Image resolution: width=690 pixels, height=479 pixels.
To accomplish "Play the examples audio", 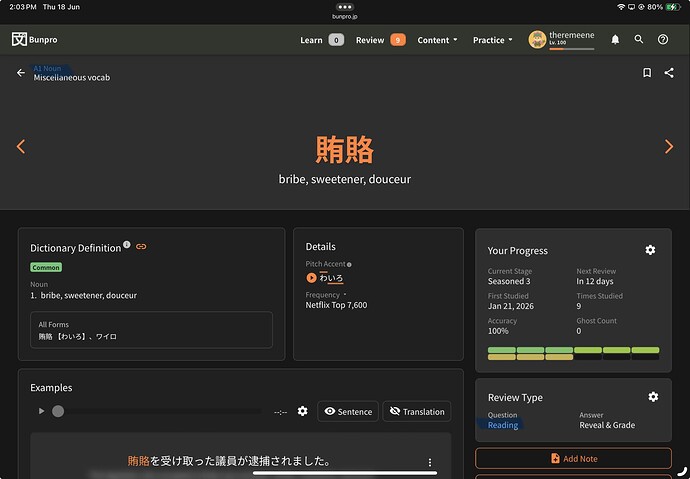I will tap(41, 411).
